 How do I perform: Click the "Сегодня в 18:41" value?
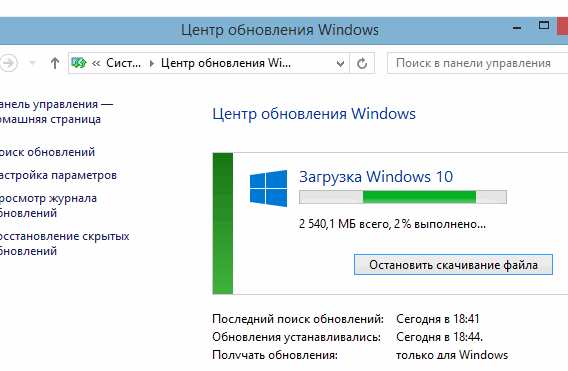pos(438,319)
